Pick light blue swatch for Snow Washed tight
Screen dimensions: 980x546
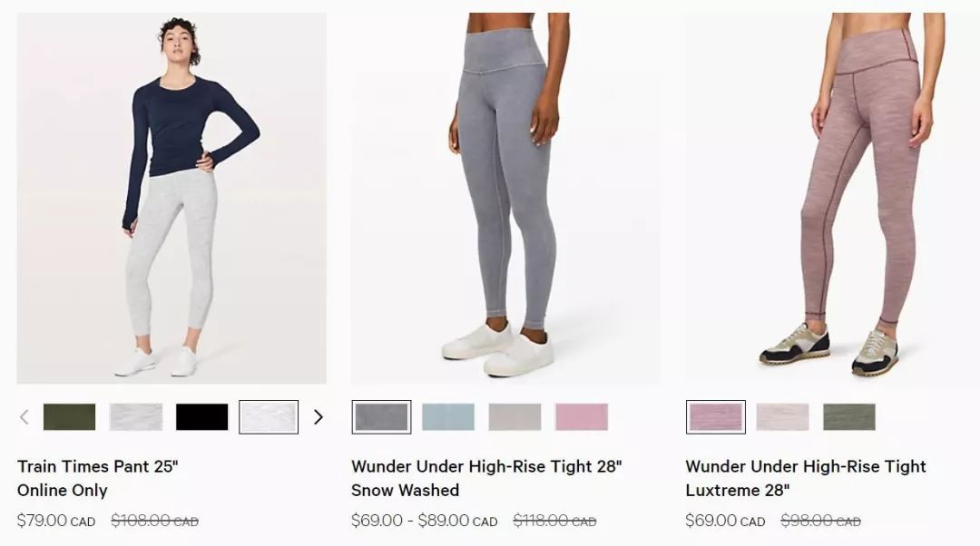448,416
